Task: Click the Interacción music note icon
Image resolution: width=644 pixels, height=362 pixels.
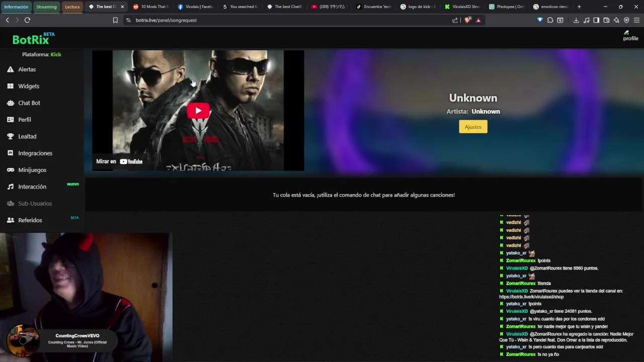Action: click(10, 187)
